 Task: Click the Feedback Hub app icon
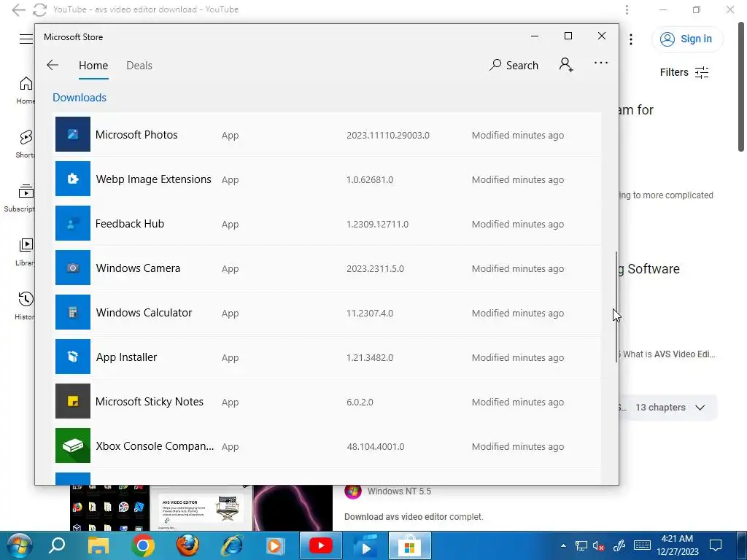point(72,223)
